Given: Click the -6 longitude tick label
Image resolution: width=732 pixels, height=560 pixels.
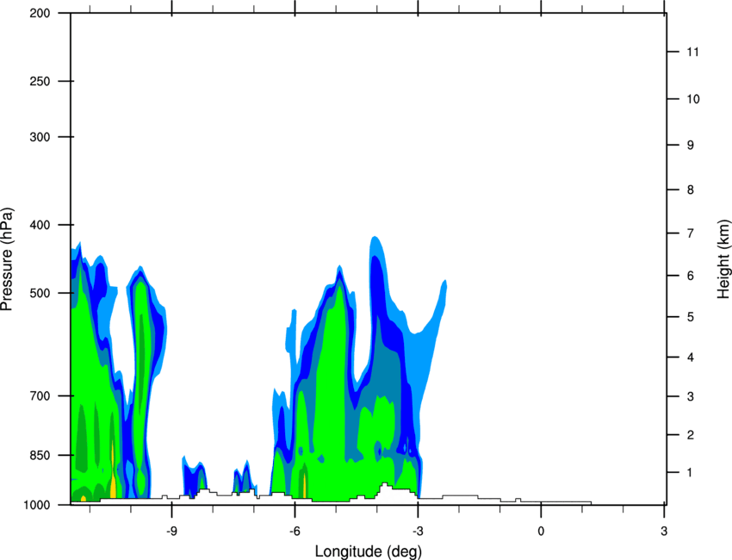Looking at the screenshot, I should (x=295, y=532).
